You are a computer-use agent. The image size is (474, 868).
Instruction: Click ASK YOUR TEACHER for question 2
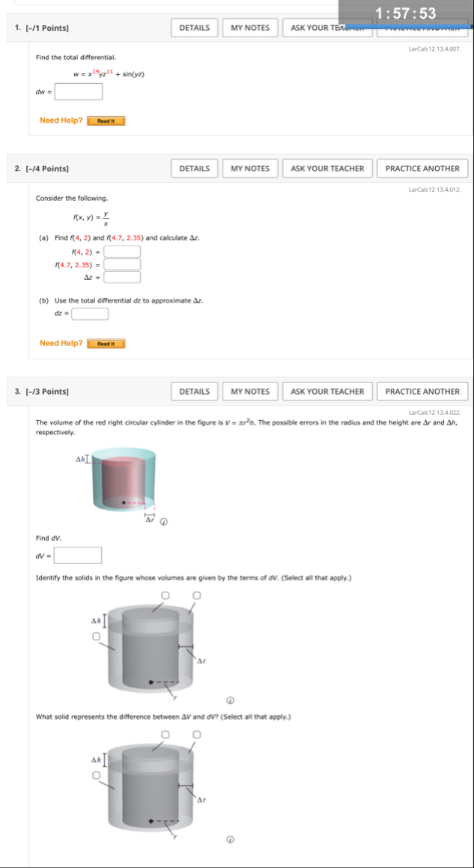(327, 169)
